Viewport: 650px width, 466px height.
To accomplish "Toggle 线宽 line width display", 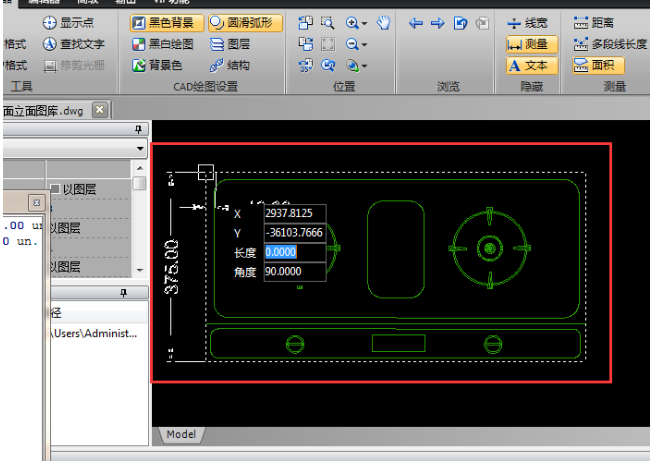I will coord(528,22).
